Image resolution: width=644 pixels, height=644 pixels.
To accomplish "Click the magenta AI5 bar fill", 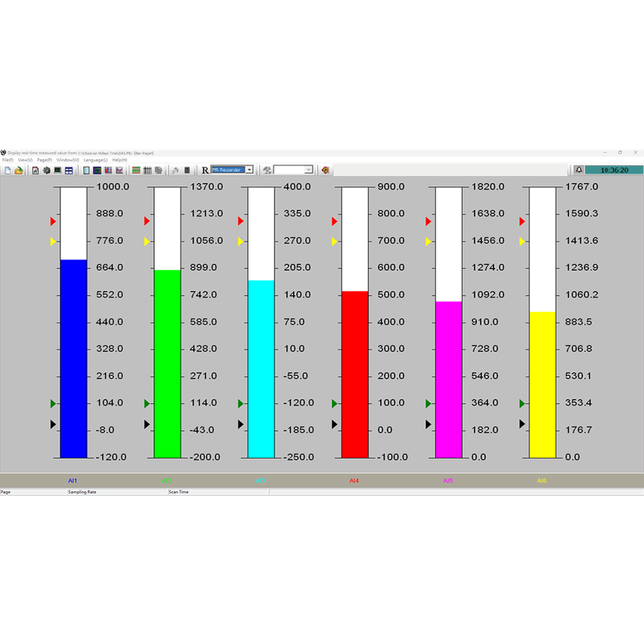I will pyautogui.click(x=448, y=377).
